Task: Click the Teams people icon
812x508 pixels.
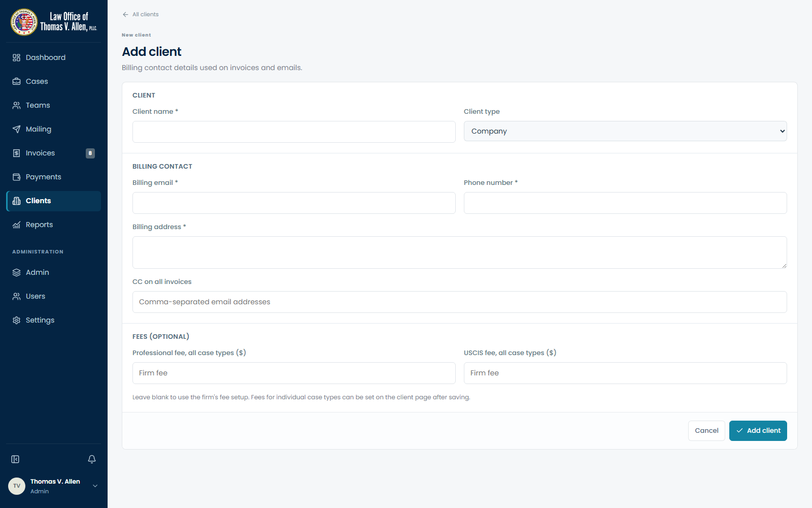Action: click(x=16, y=105)
